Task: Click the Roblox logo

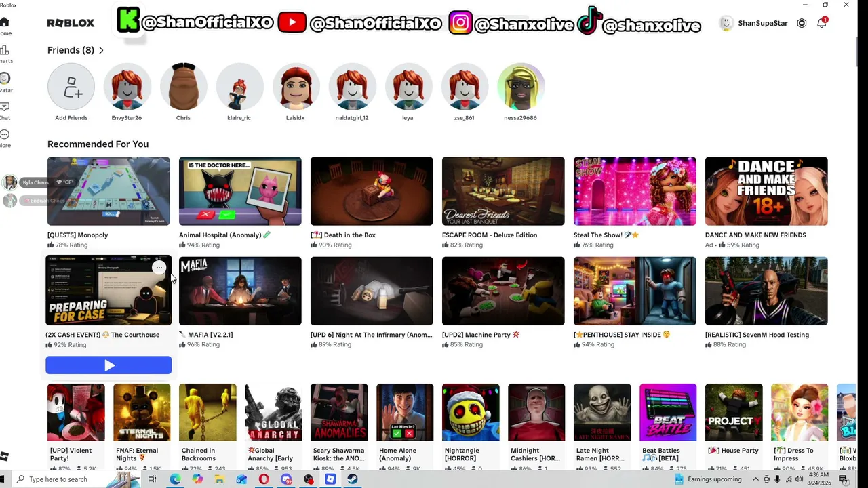Action: tap(71, 23)
